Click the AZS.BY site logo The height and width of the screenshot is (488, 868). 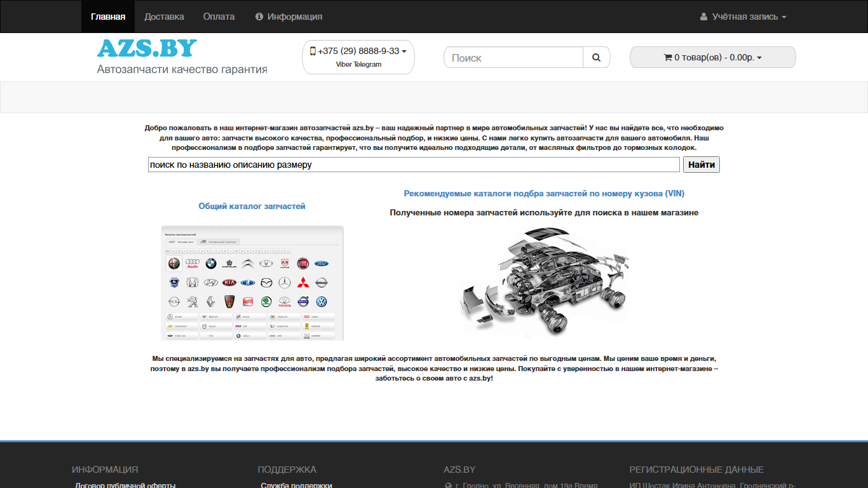coord(147,48)
